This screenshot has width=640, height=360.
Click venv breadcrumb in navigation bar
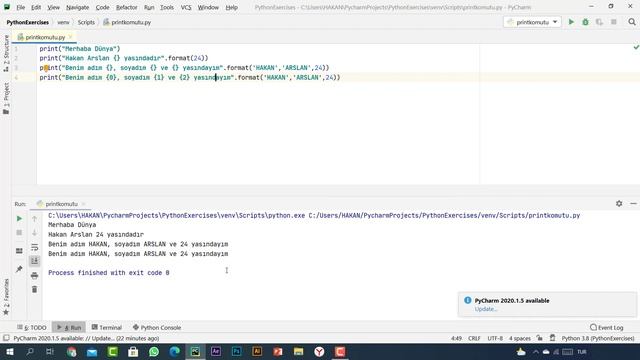point(63,22)
